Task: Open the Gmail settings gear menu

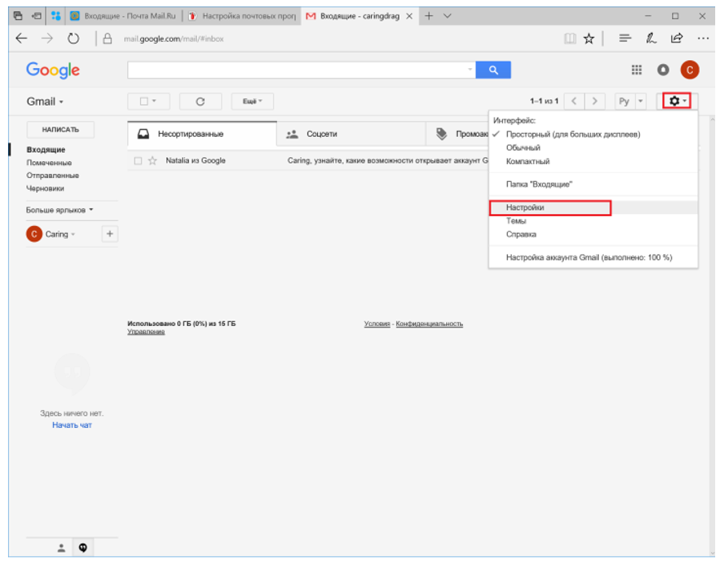Action: pyautogui.click(x=677, y=101)
